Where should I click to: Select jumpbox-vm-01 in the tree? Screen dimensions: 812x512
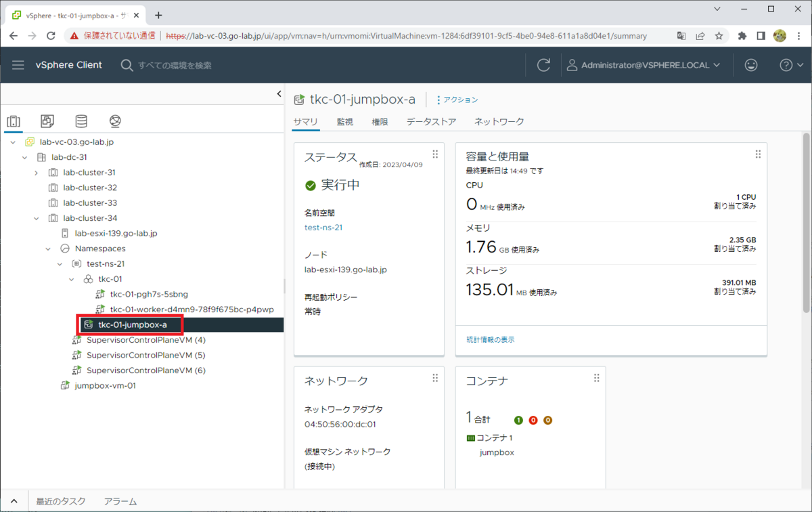pos(106,385)
